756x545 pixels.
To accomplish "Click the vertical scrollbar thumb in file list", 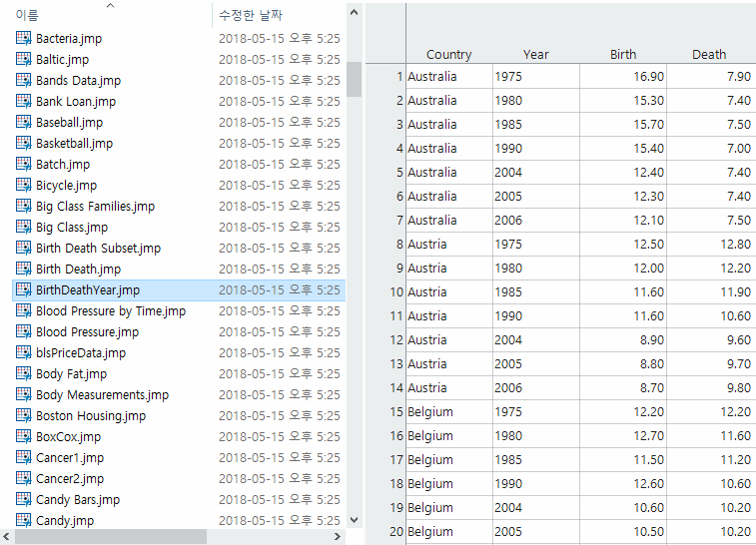I will pos(354,79).
